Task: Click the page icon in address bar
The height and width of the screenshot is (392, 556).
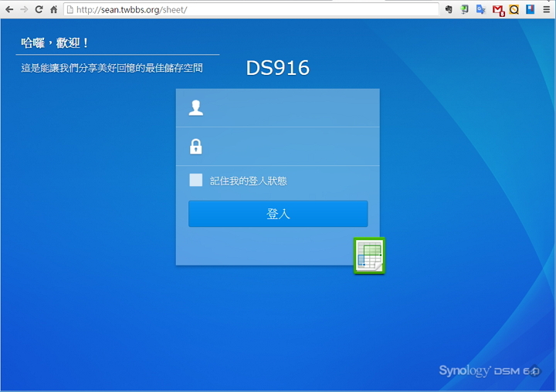Action: (x=69, y=9)
